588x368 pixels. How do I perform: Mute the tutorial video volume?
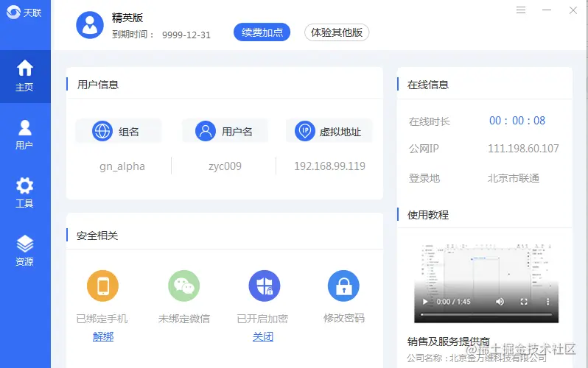point(500,302)
